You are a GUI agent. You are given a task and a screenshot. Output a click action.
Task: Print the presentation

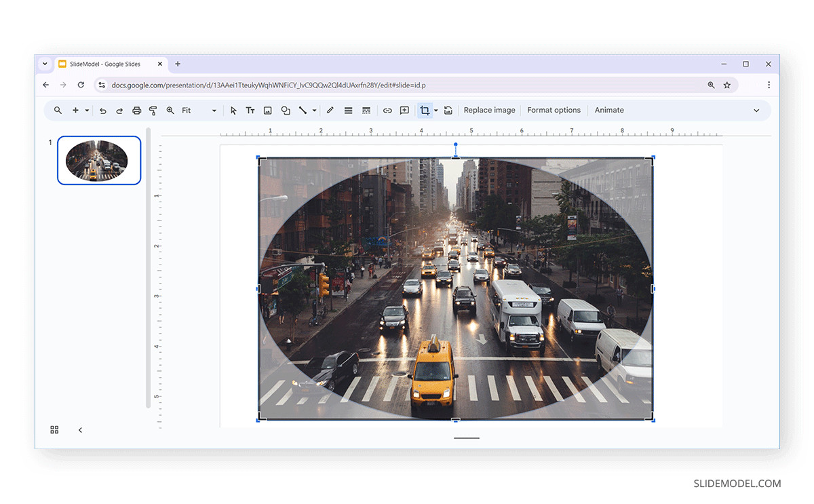tap(136, 111)
